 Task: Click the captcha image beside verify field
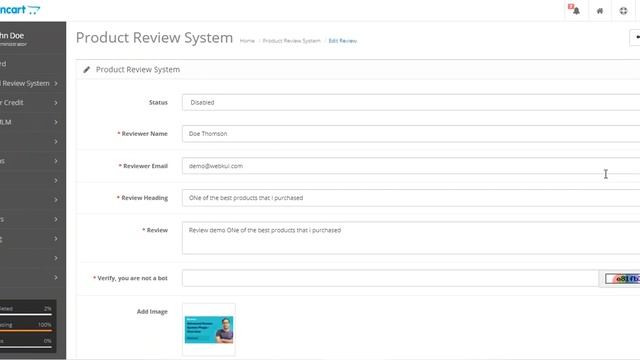coord(622,279)
